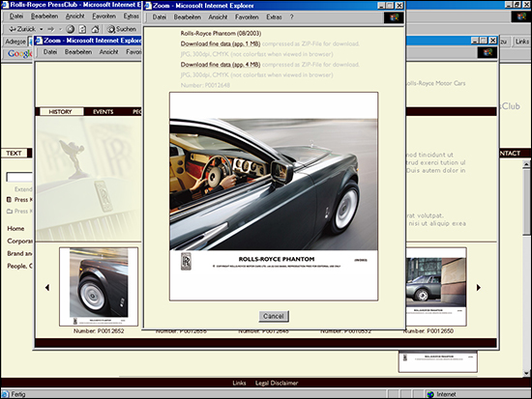Open Ansicht menu in PressClub window
The height and width of the screenshot is (399, 532).
(x=74, y=16)
